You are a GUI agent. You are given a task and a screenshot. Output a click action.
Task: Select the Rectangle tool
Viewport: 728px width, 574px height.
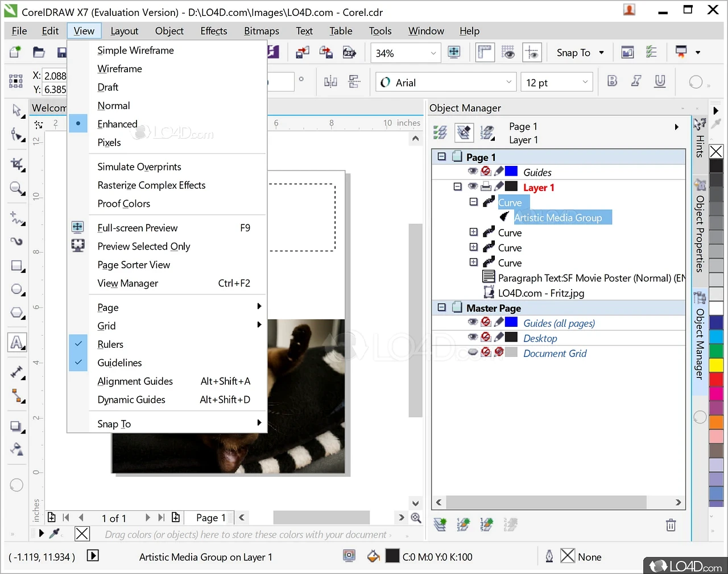tap(17, 266)
